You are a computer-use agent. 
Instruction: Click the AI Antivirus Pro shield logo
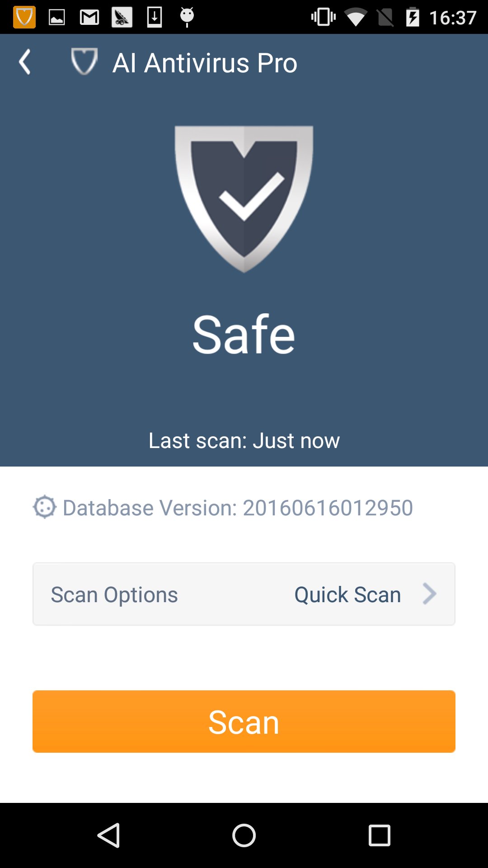pyautogui.click(x=84, y=61)
